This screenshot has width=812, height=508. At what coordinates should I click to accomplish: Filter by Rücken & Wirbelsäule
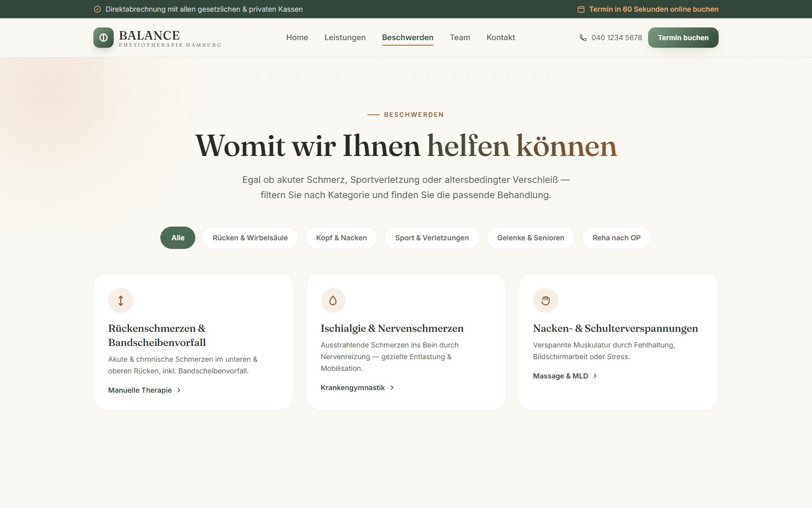pyautogui.click(x=250, y=238)
